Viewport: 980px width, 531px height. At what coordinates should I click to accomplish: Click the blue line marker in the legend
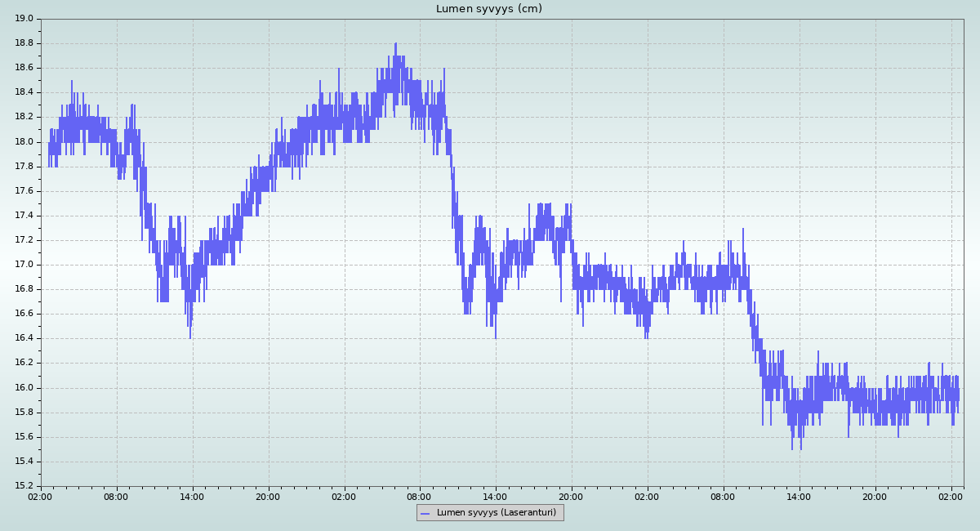pos(425,513)
